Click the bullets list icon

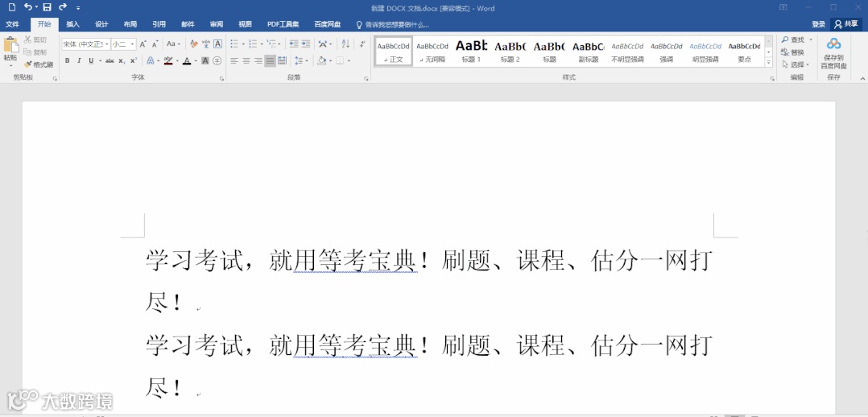234,43
